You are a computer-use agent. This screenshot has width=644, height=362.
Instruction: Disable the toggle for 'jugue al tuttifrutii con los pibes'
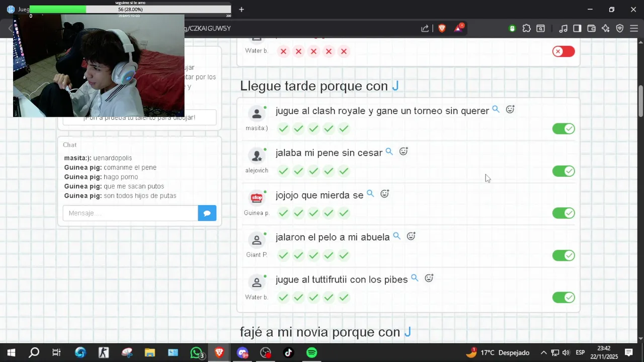tap(563, 297)
